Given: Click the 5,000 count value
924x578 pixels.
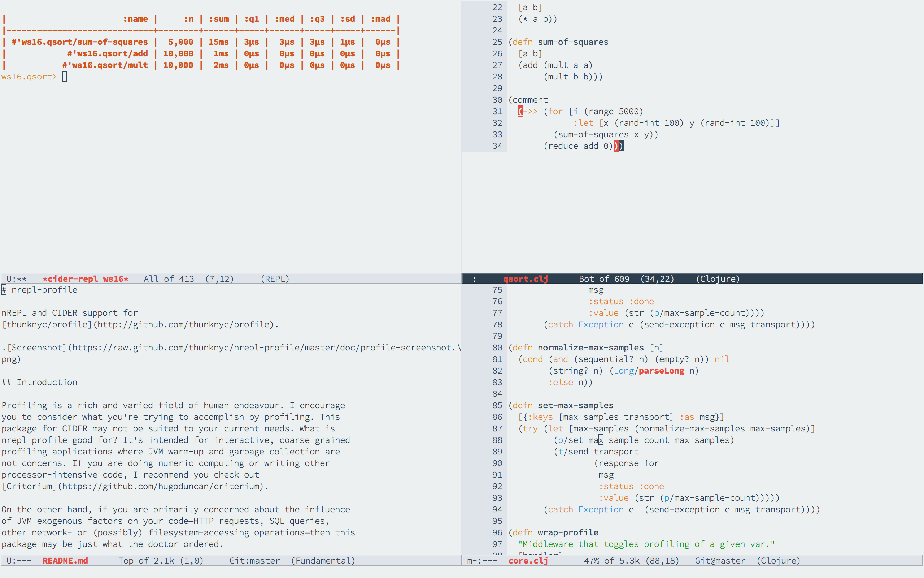Looking at the screenshot, I should [180, 42].
